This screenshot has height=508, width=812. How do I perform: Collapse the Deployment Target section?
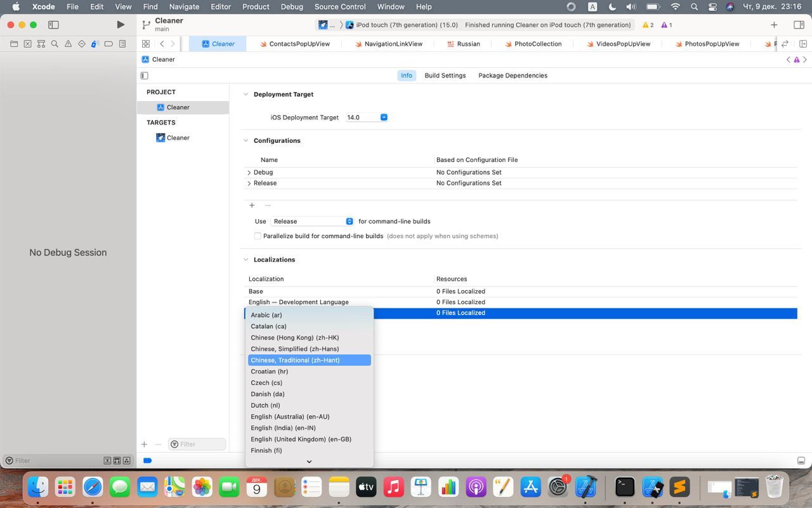point(246,95)
